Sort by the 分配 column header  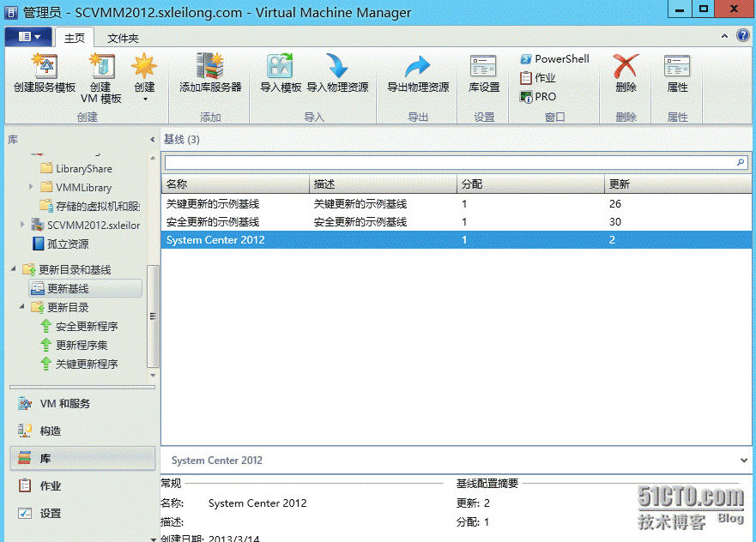pyautogui.click(x=530, y=184)
